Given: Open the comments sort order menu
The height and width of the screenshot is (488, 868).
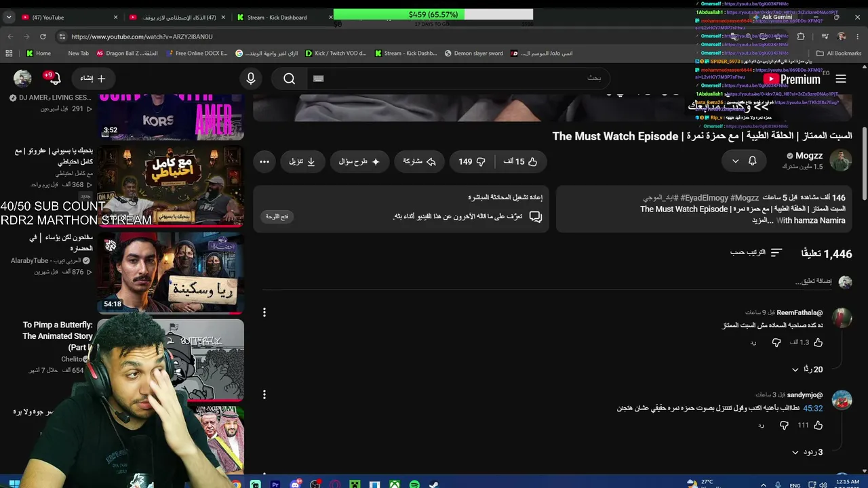Looking at the screenshot, I should tap(756, 253).
